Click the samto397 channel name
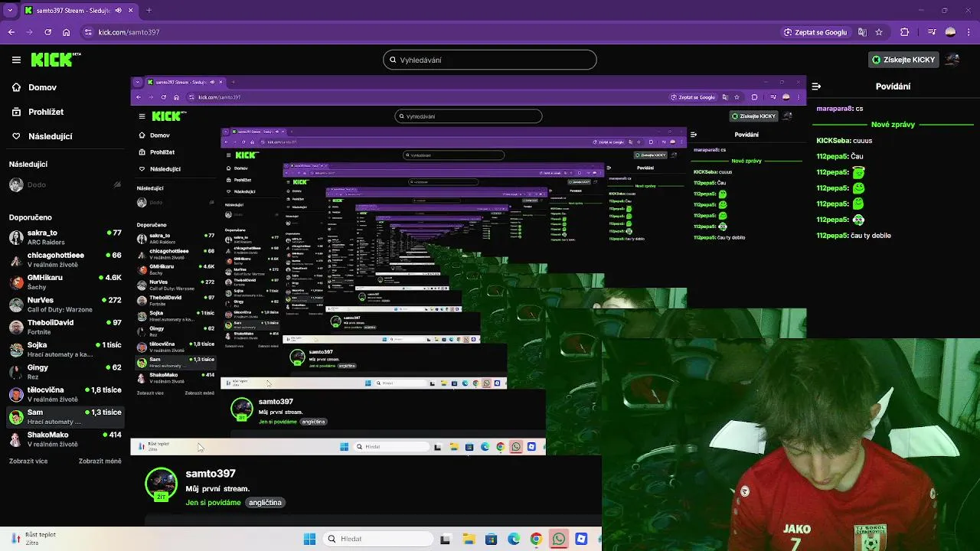This screenshot has width=980, height=551. coord(211,474)
